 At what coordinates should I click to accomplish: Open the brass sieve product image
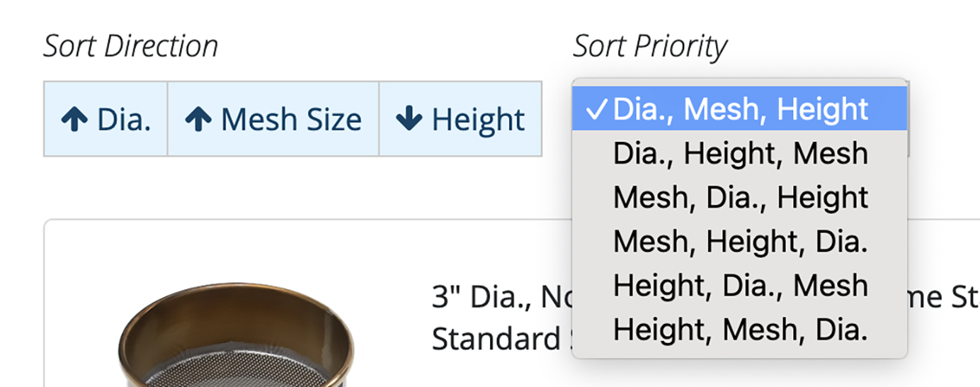pos(235,340)
